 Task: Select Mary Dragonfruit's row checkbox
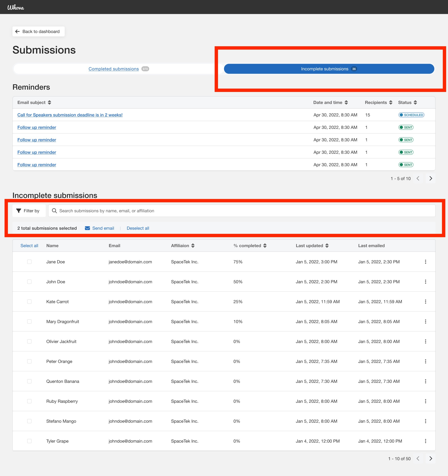click(x=29, y=321)
